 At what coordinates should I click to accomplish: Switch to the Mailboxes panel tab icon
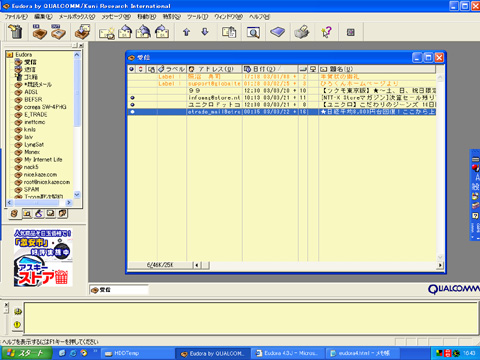(14, 214)
